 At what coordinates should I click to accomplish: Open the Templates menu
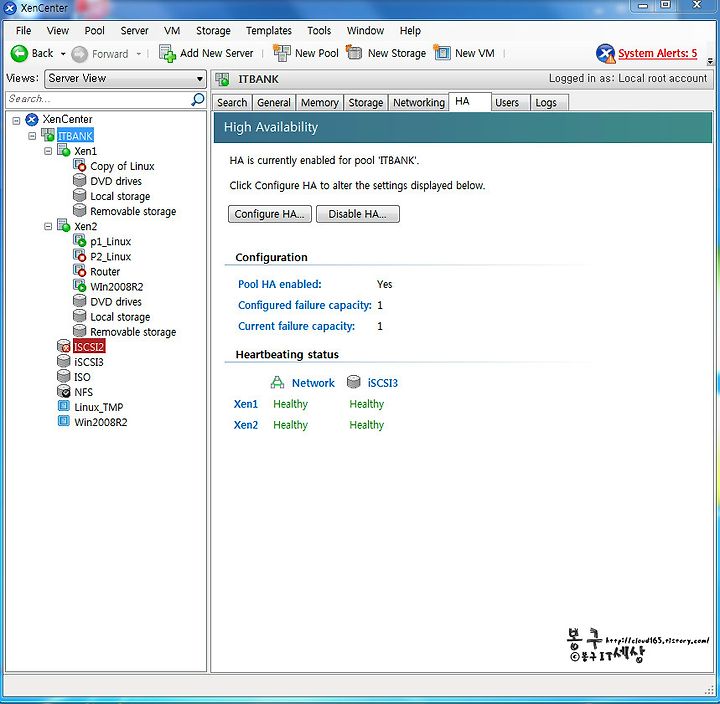click(269, 31)
